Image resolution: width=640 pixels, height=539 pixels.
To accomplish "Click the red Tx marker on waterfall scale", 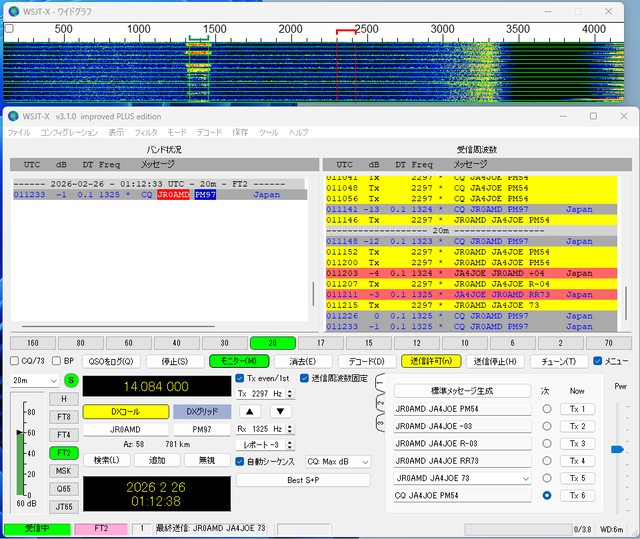I will click(346, 31).
